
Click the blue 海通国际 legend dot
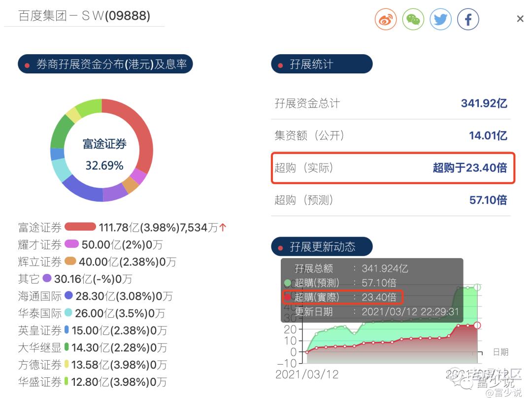68,295
